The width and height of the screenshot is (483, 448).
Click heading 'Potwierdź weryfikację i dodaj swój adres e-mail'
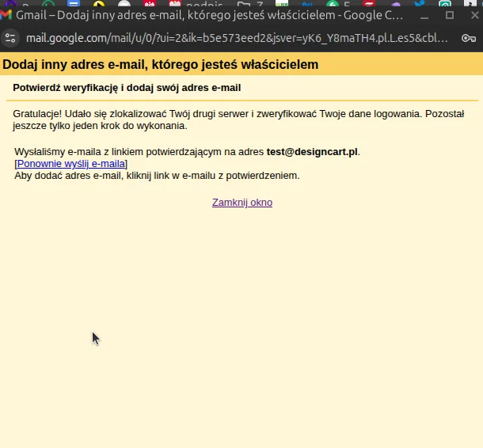(x=127, y=88)
